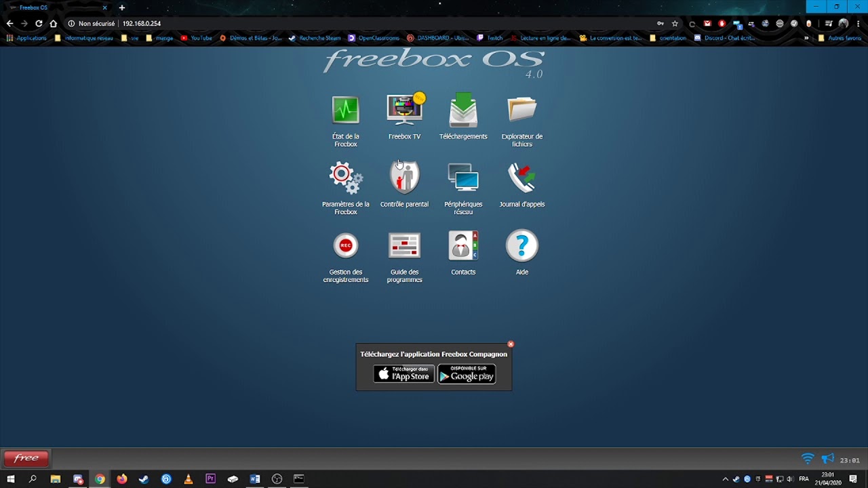Click the Chrome home button
The height and width of the screenshot is (488, 868).
(x=53, y=23)
